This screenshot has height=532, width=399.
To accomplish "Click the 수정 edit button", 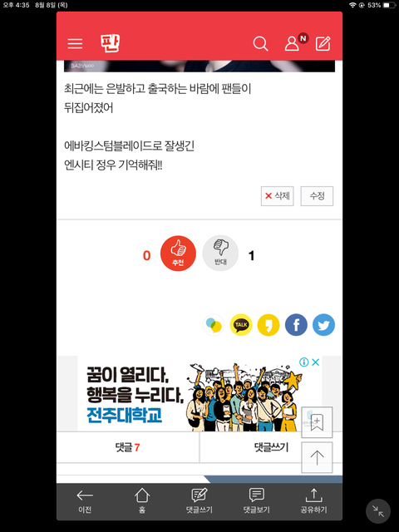I will tap(317, 196).
